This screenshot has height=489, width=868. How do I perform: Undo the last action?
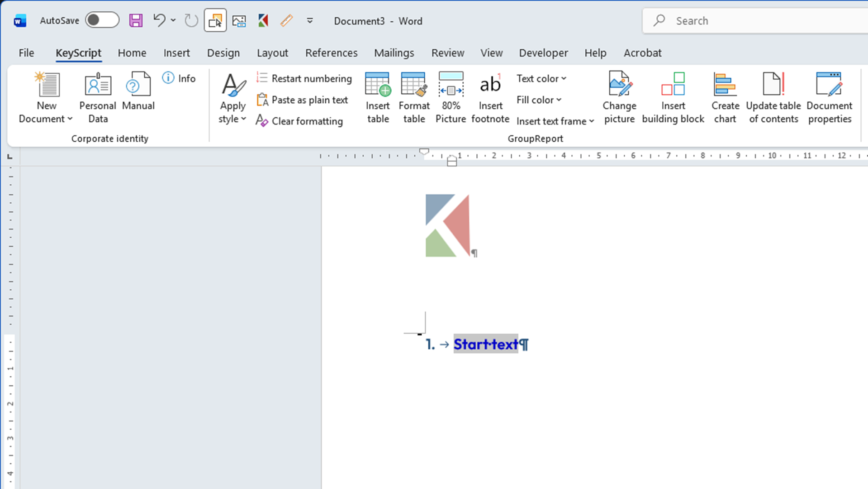[159, 20]
